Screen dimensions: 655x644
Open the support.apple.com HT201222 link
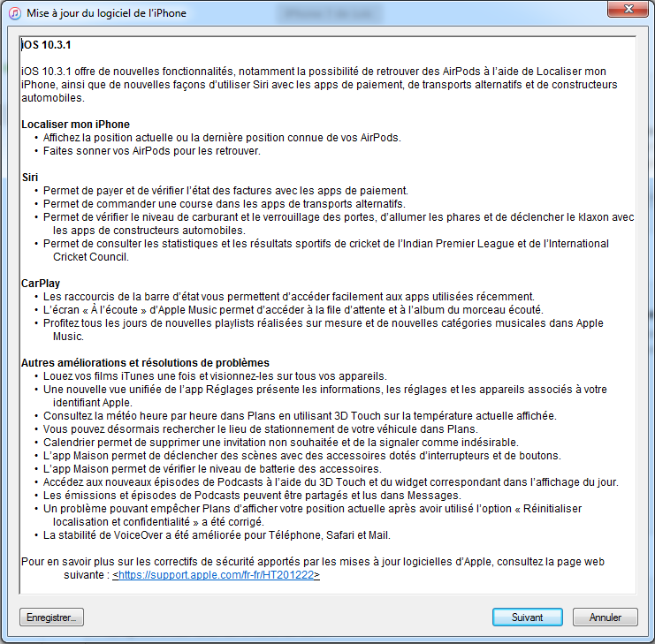tap(216, 575)
